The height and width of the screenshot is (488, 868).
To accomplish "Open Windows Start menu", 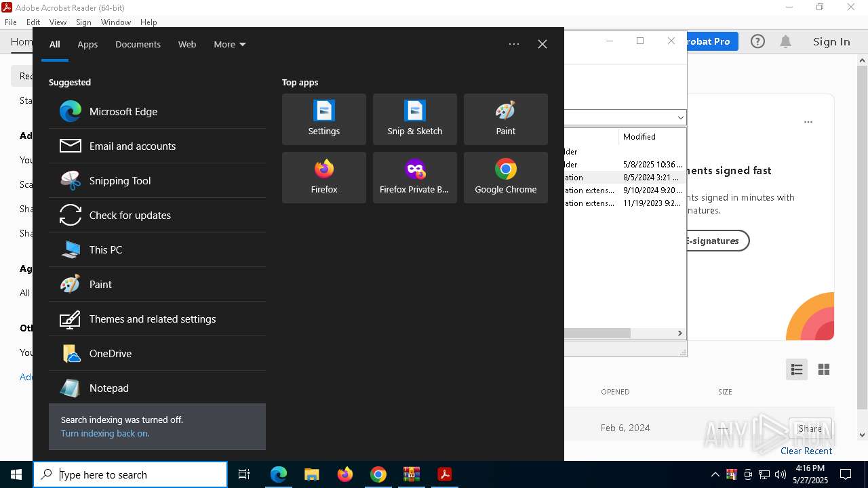I will point(16,474).
